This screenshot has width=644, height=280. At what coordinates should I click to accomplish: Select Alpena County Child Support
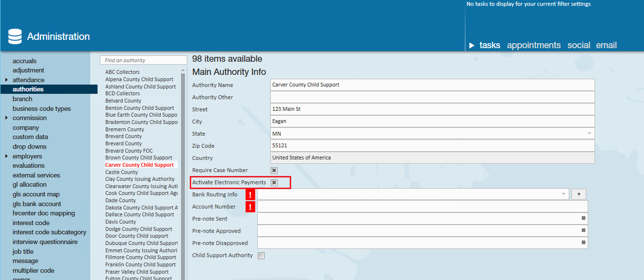(x=139, y=79)
